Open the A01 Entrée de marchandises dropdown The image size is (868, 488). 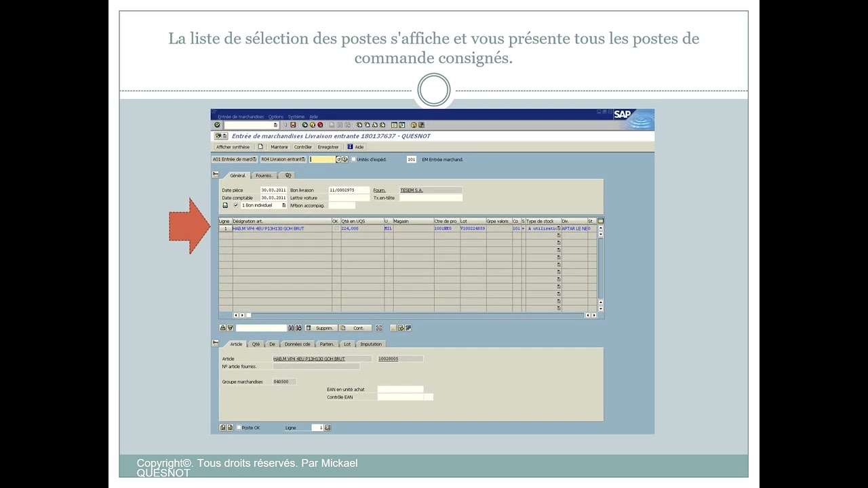254,159
